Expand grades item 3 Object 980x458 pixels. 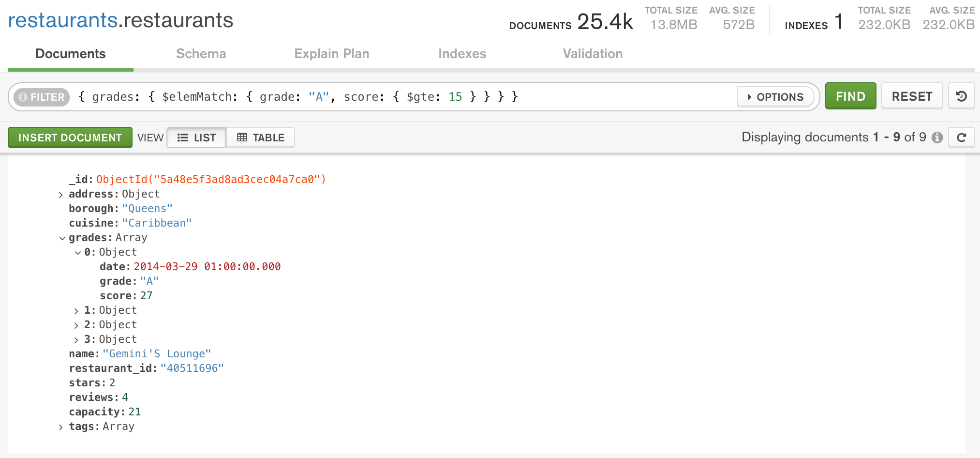[76, 340]
